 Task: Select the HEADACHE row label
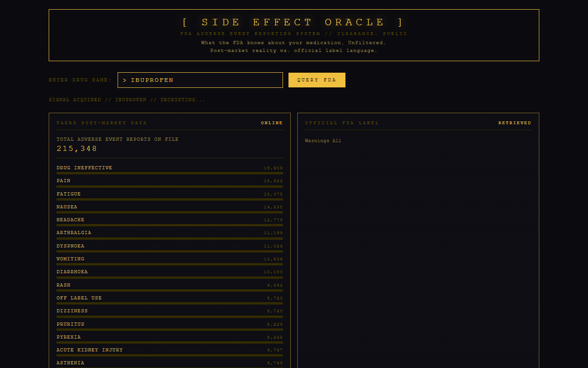click(70, 220)
